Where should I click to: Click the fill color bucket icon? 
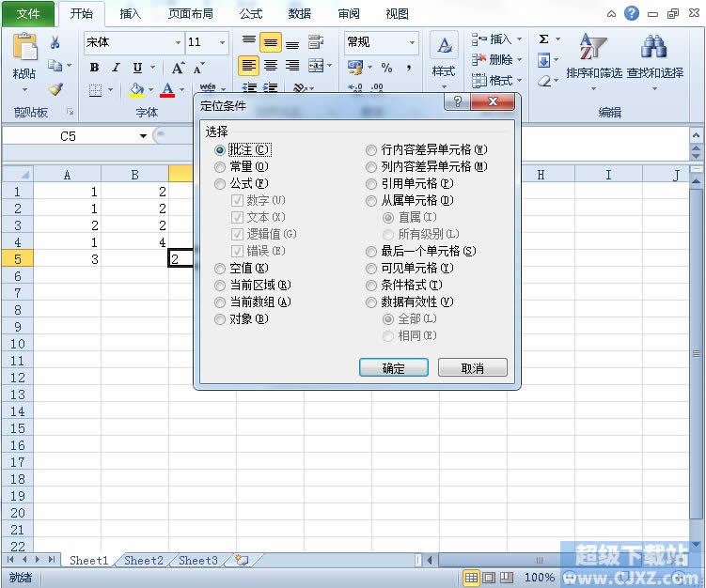click(136, 90)
